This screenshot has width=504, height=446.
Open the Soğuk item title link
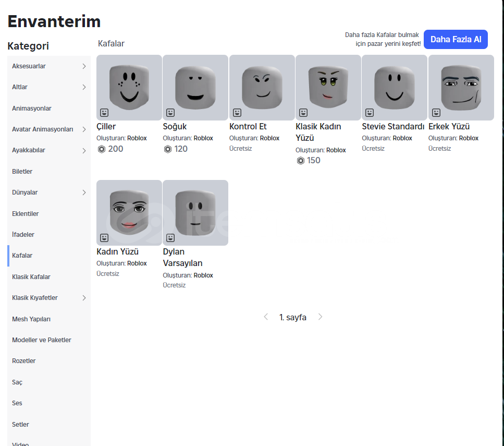click(175, 126)
